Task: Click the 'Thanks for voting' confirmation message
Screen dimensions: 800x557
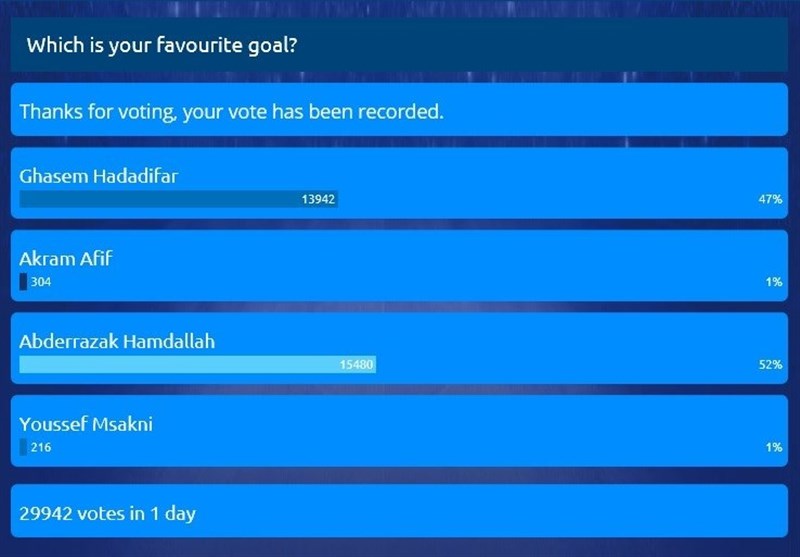Action: tap(231, 111)
